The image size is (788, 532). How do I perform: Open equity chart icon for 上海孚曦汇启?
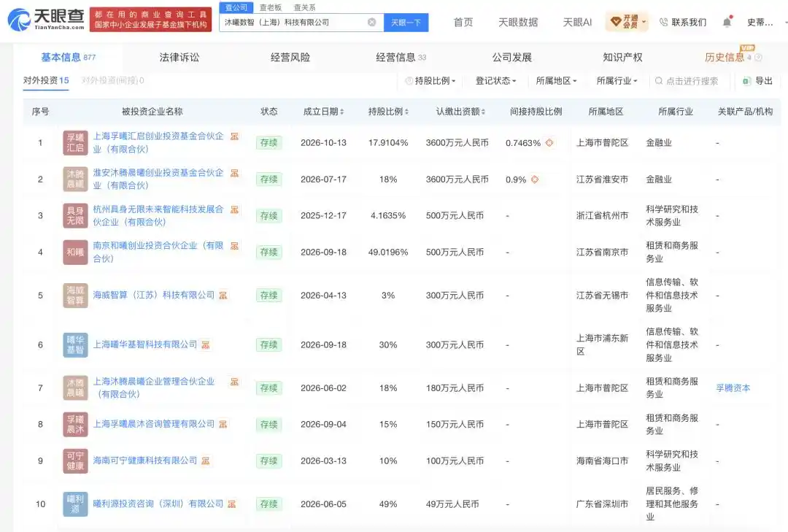(234, 136)
